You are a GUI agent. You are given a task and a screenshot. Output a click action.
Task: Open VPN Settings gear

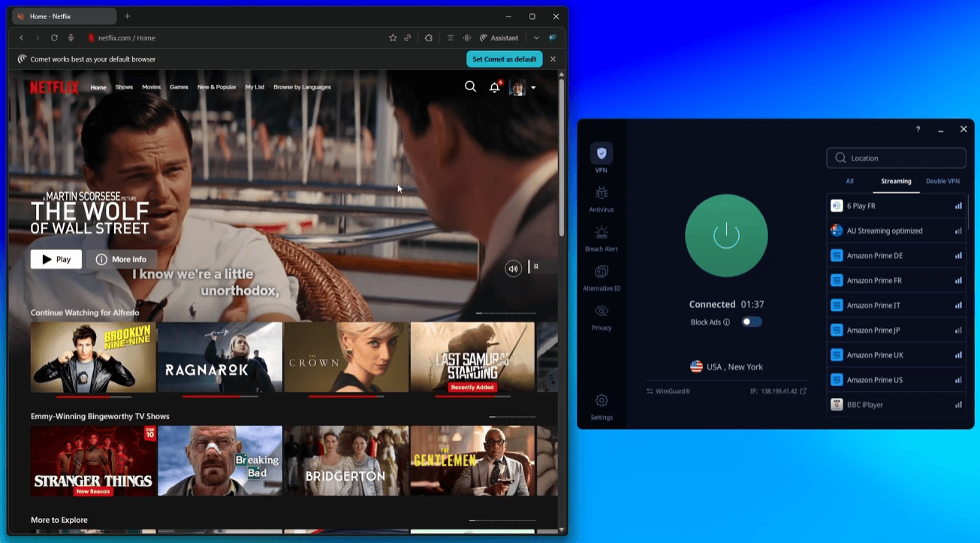tap(601, 406)
